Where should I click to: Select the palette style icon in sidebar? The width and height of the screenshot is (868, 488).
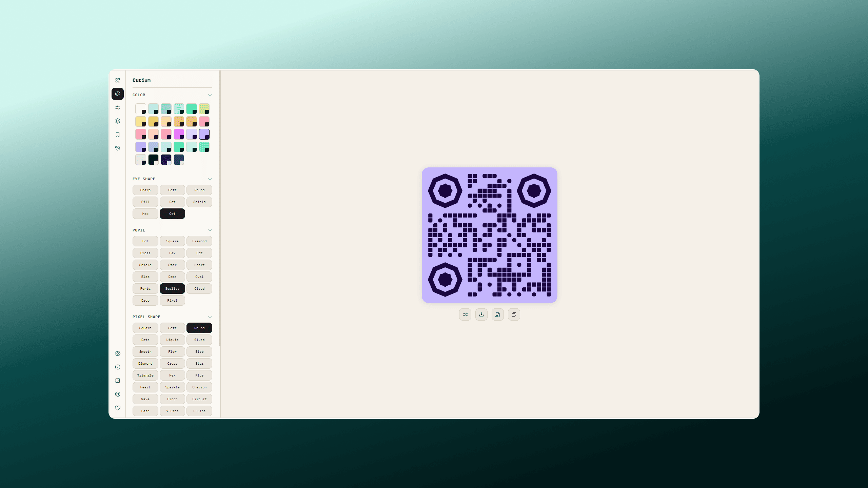(x=118, y=94)
